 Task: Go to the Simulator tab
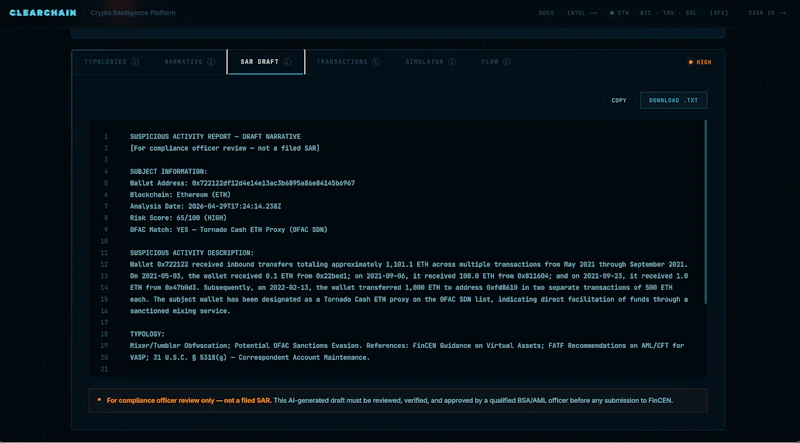[431, 62]
